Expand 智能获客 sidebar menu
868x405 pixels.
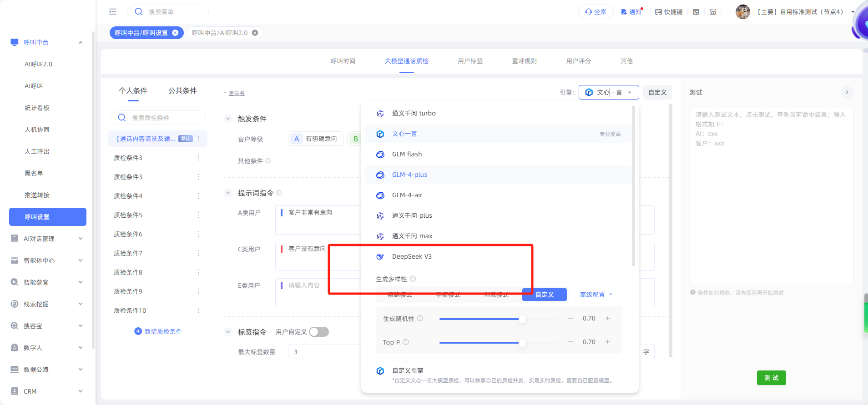(x=81, y=282)
